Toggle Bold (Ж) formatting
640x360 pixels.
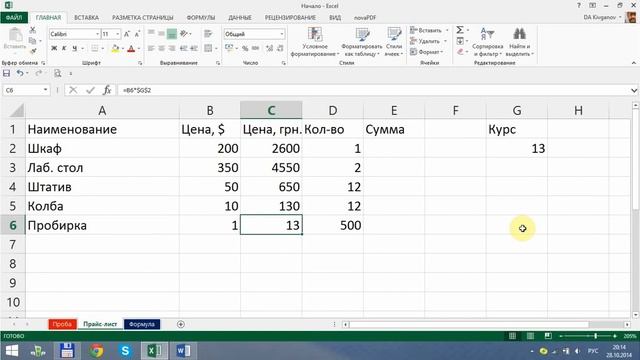coord(54,49)
